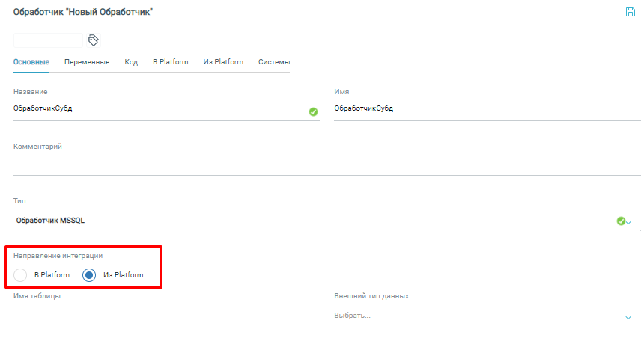Click the Обработчик MSSQL value in Тип

coord(52,221)
